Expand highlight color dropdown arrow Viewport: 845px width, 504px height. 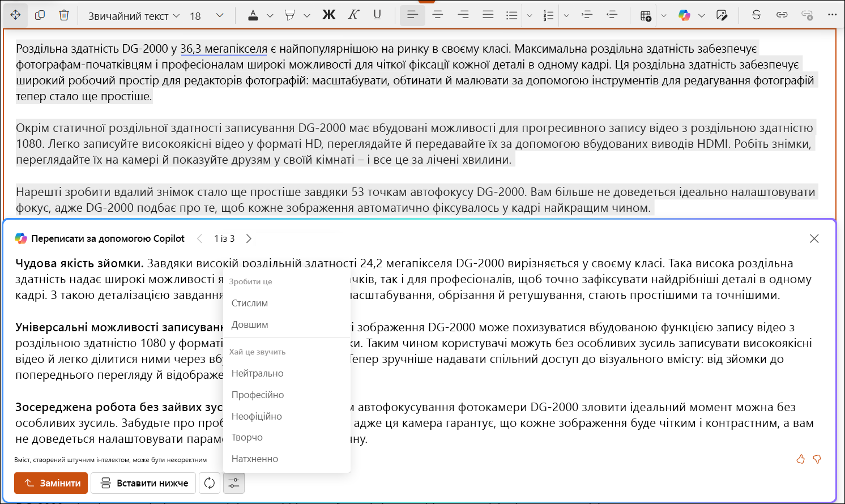(307, 16)
